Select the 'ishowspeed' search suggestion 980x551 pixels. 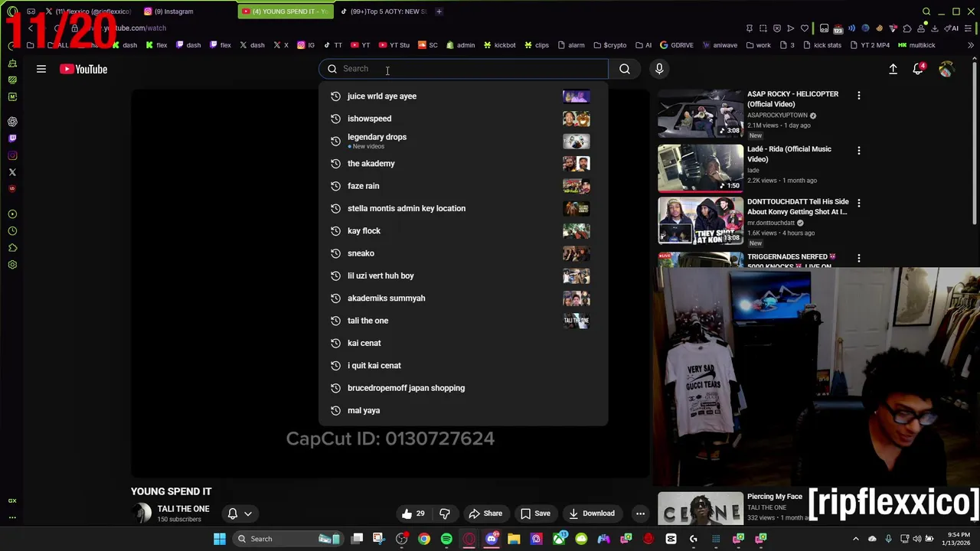click(463, 119)
